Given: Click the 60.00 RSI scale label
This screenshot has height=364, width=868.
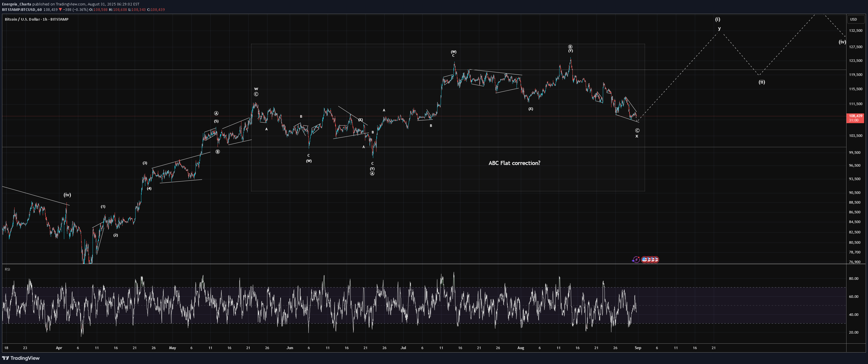Looking at the screenshot, I should point(853,297).
